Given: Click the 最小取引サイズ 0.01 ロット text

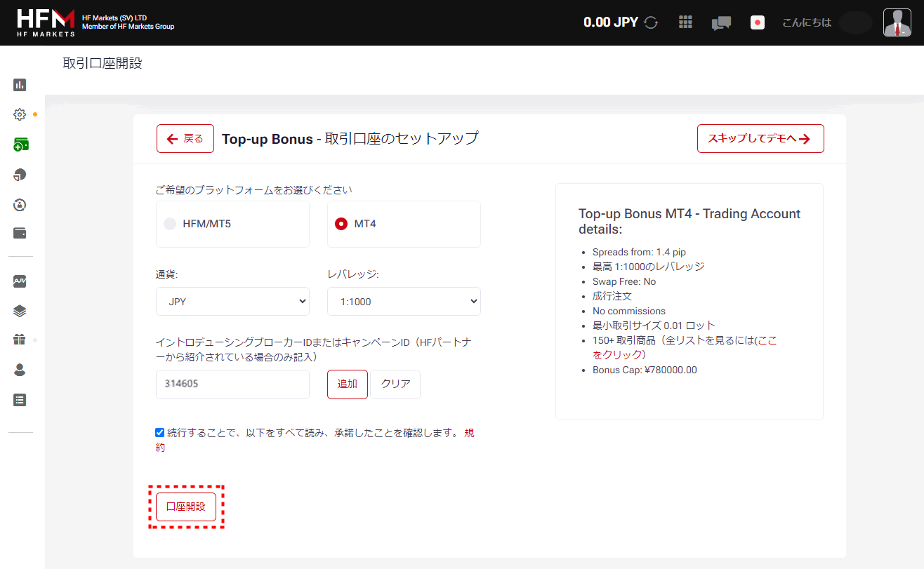Looking at the screenshot, I should 654,326.
